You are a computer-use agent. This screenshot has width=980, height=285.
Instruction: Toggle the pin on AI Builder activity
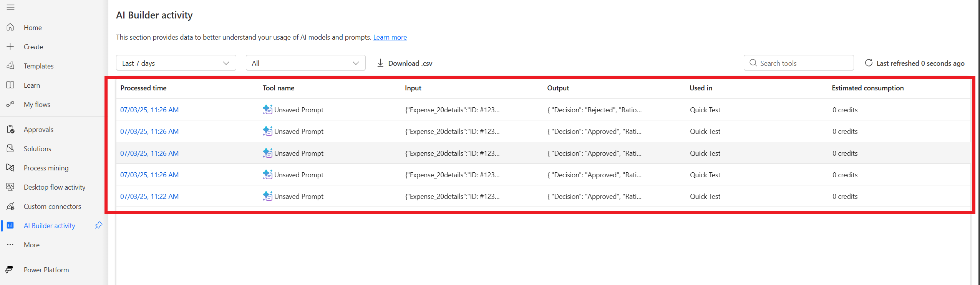pyautogui.click(x=99, y=225)
